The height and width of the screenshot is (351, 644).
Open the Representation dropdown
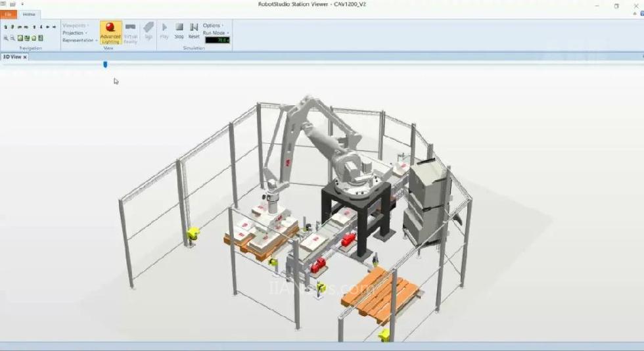[x=80, y=40]
